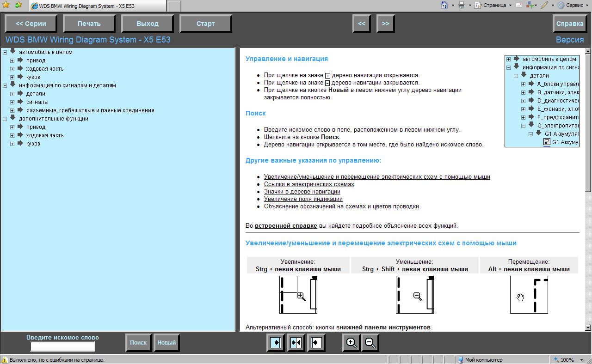Viewport: 592px width, 364px height.
Task: Click the zoom out magnifier button
Action: pos(370,343)
